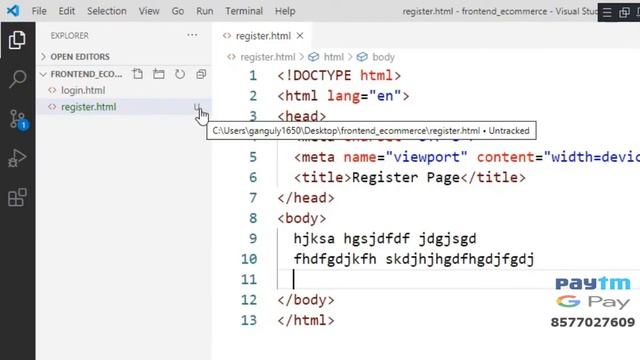The image size is (640, 360).
Task: Select the register.html editor tab
Action: coord(263,36)
